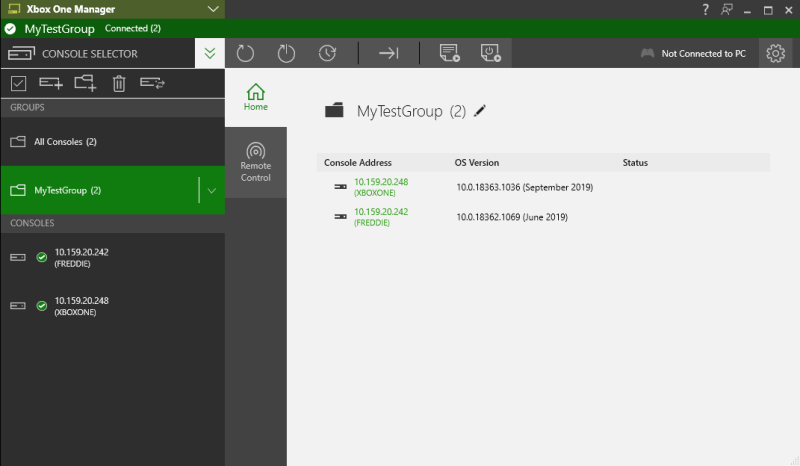Click the Status column header
The height and width of the screenshot is (466, 800).
[x=635, y=163]
